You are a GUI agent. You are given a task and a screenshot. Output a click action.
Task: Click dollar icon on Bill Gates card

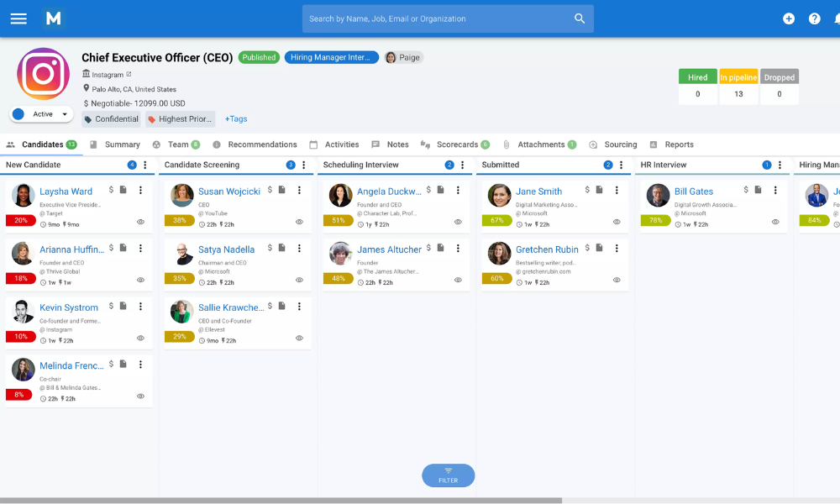pos(746,190)
